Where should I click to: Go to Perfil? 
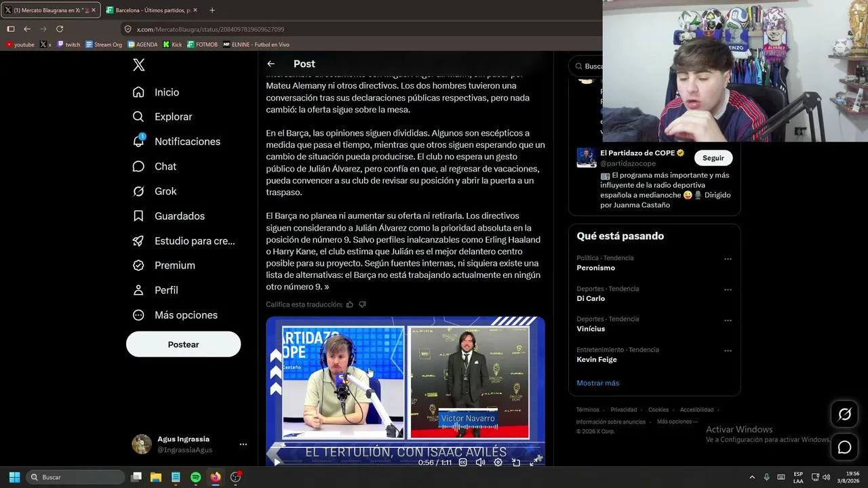pos(155,290)
